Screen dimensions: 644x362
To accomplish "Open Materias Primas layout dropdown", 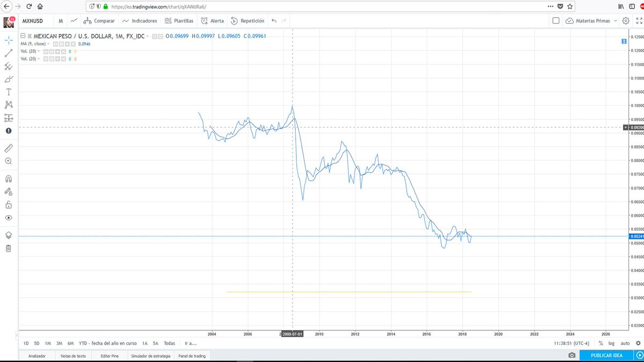I will pos(592,21).
